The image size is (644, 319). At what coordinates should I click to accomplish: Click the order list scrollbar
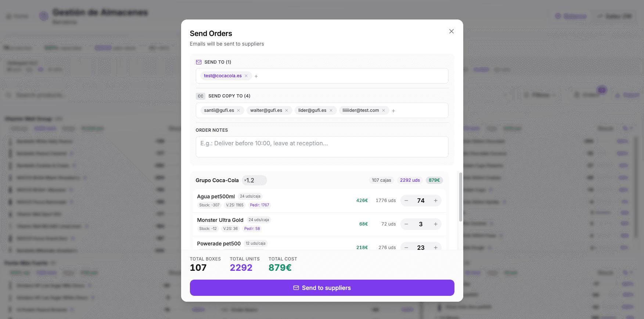click(x=460, y=197)
